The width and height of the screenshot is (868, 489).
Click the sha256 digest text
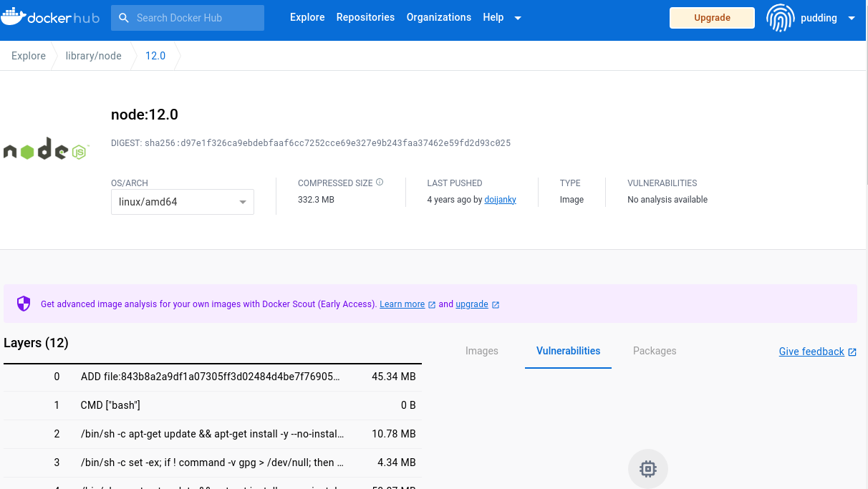[x=328, y=143]
